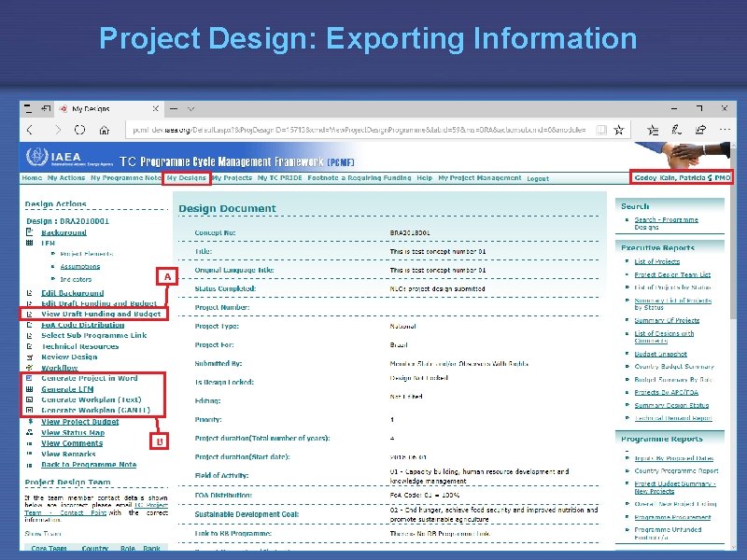This screenshot has height=560, width=747.
Task: Click the Workflow icon in Design Actions
Action: tap(27, 368)
